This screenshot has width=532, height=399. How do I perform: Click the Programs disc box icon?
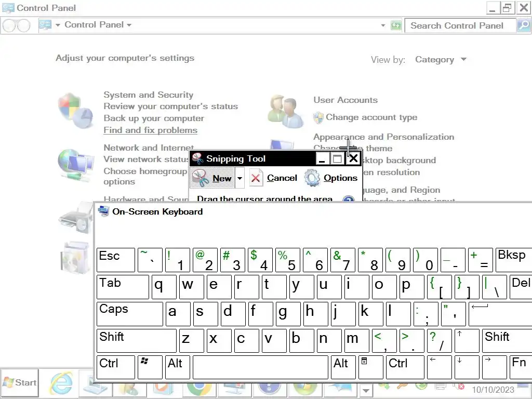click(75, 257)
